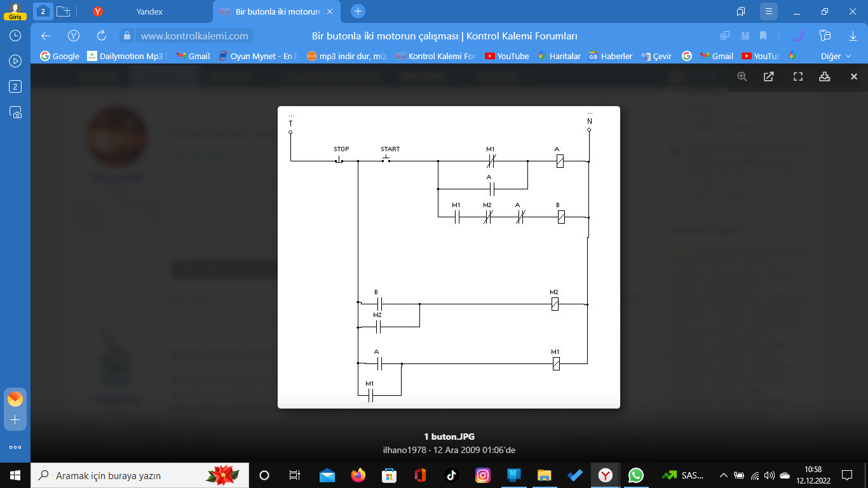Open the Haritalar bookmark

(x=559, y=56)
